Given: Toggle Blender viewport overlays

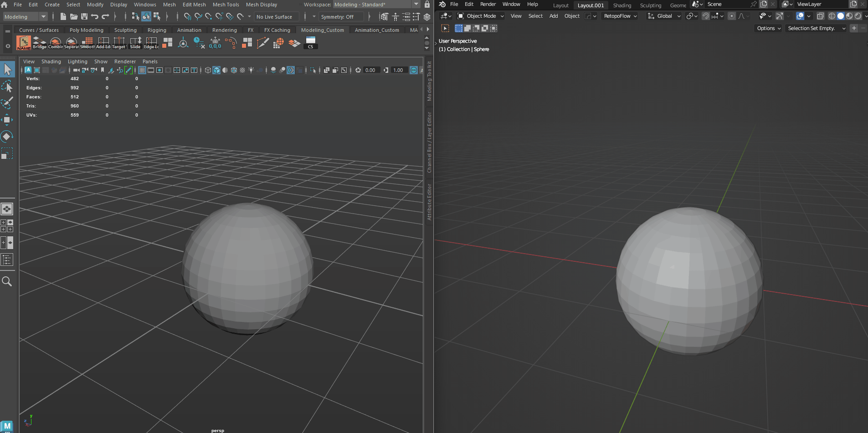Looking at the screenshot, I should [800, 16].
